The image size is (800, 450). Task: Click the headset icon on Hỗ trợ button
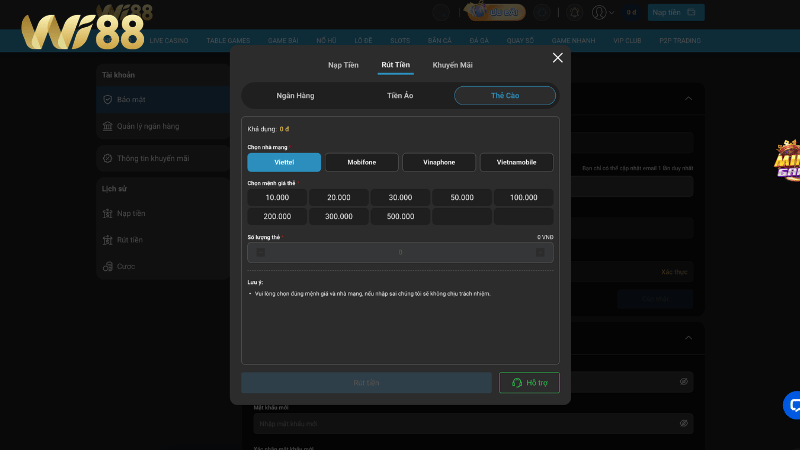517,383
